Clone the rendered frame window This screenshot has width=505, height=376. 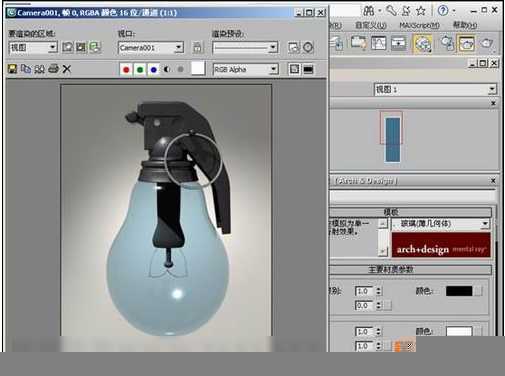pos(40,69)
